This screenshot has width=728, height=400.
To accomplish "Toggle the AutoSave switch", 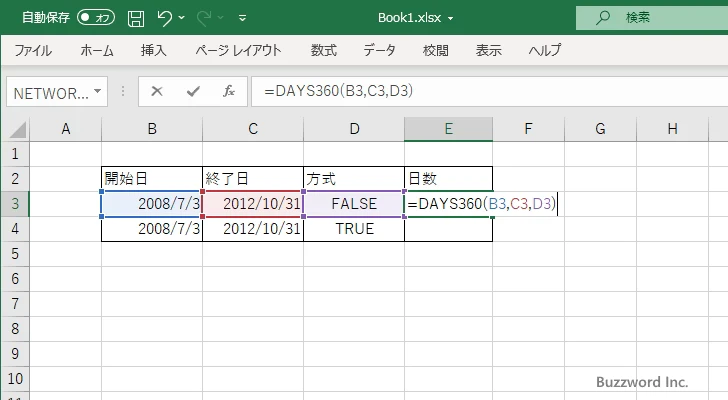I will click(x=96, y=18).
